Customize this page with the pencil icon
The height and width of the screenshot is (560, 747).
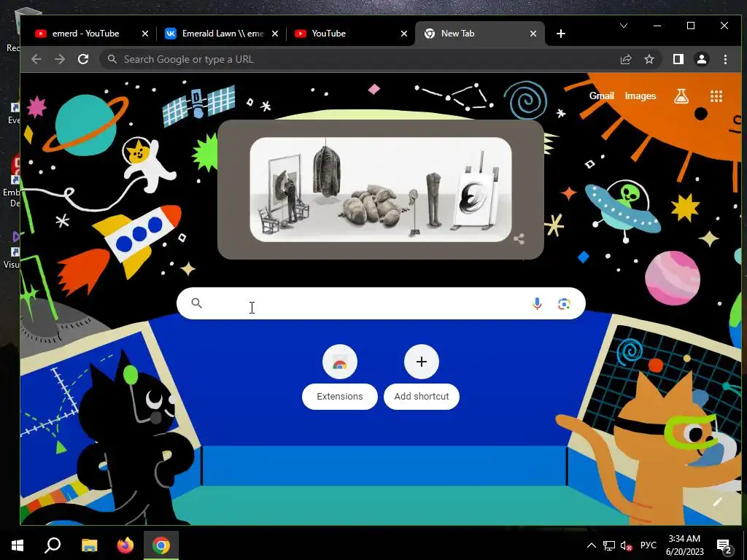point(718,502)
